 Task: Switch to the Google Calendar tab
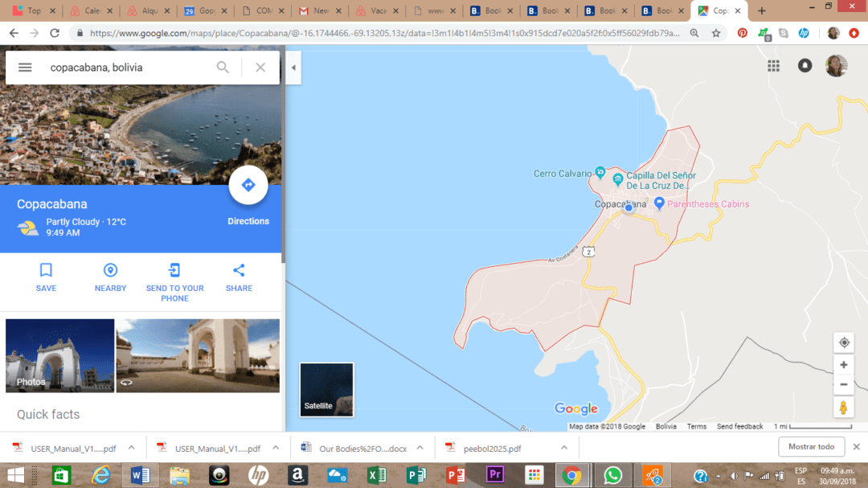tap(206, 10)
